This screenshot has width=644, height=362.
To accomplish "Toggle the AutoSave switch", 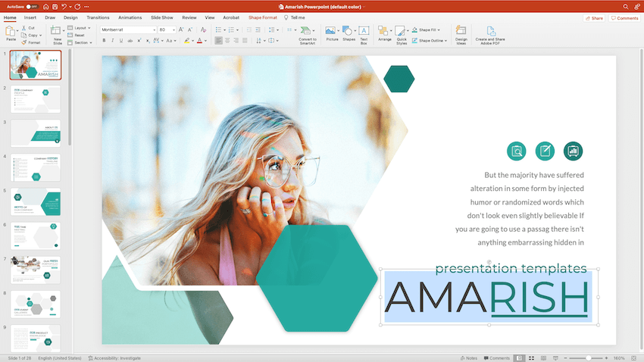I will click(x=32, y=7).
